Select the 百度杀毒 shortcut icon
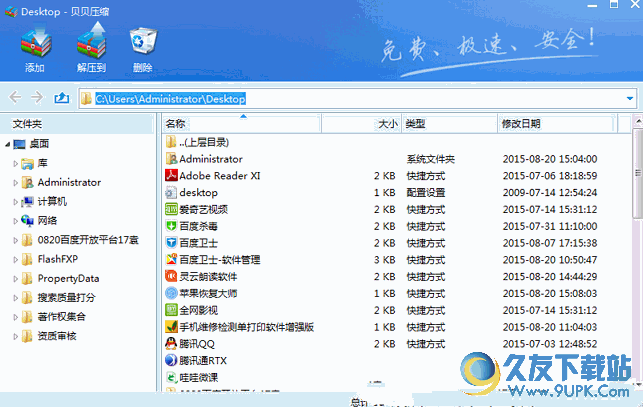The height and width of the screenshot is (407, 643). pos(171,226)
